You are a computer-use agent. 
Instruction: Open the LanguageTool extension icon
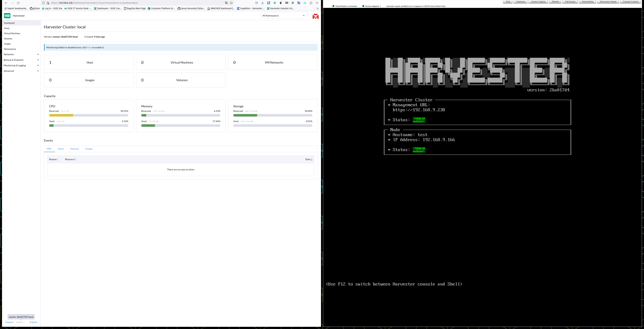point(292,3)
